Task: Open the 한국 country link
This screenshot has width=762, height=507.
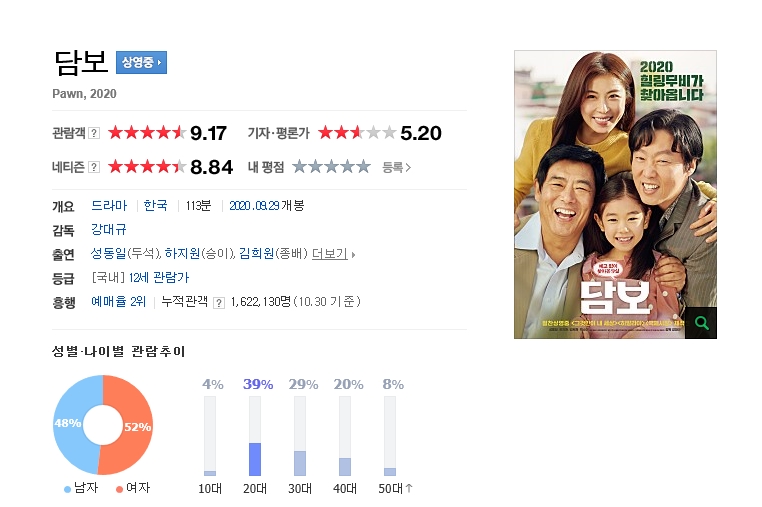Action: click(x=156, y=206)
